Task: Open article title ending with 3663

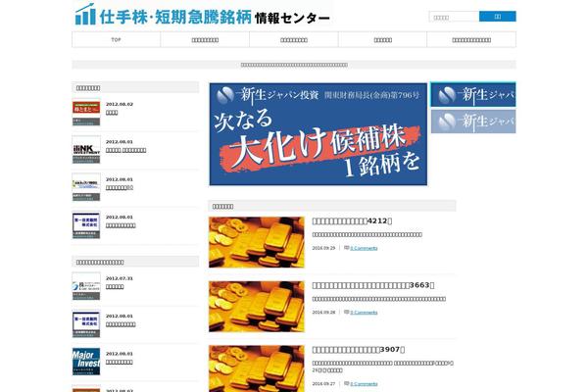Action: 373,285
